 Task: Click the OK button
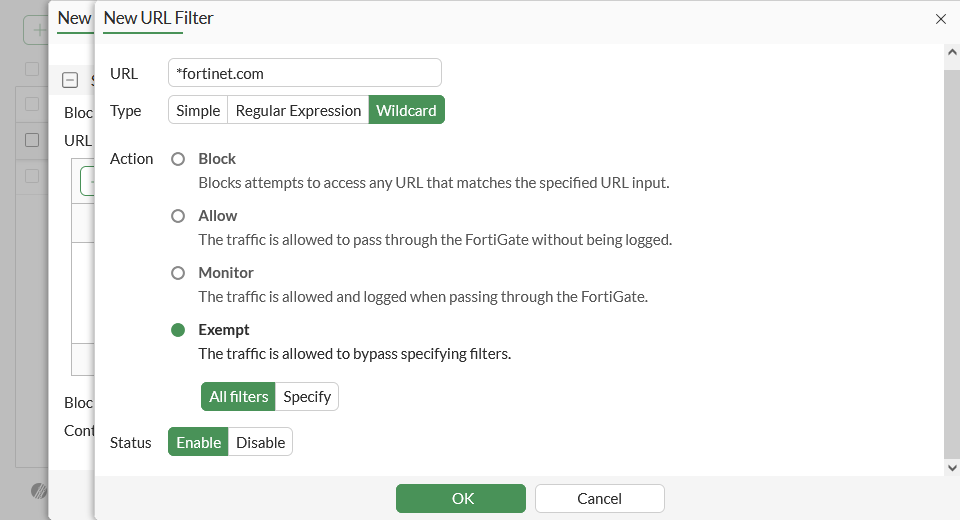pyautogui.click(x=460, y=498)
